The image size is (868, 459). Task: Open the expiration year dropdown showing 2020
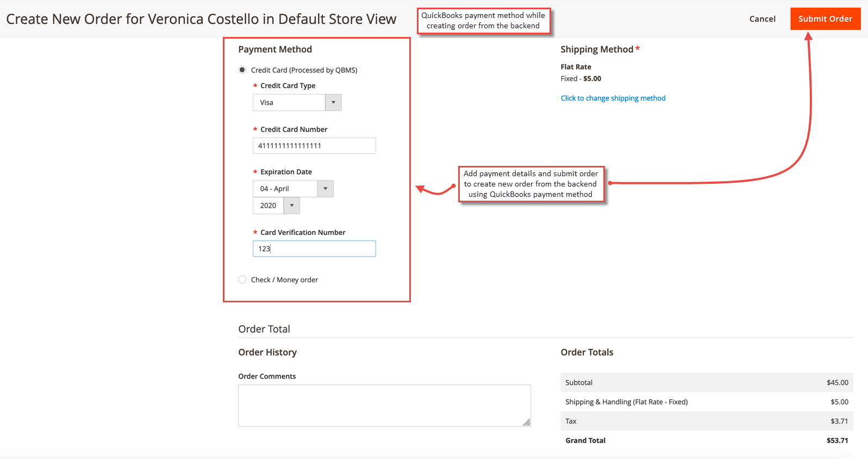(x=276, y=206)
